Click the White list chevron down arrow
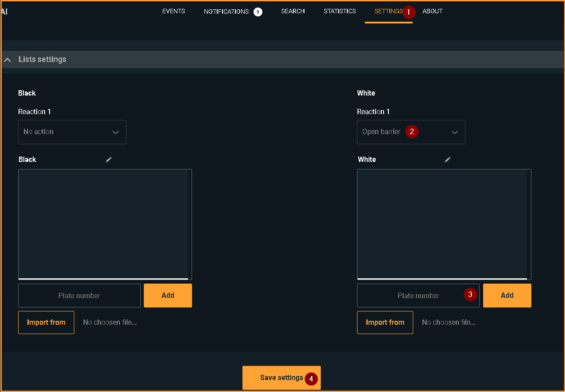This screenshot has height=392, width=565. coord(454,132)
